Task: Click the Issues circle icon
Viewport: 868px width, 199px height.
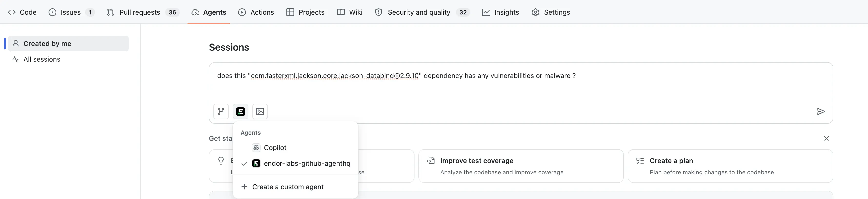Action: pyautogui.click(x=52, y=12)
